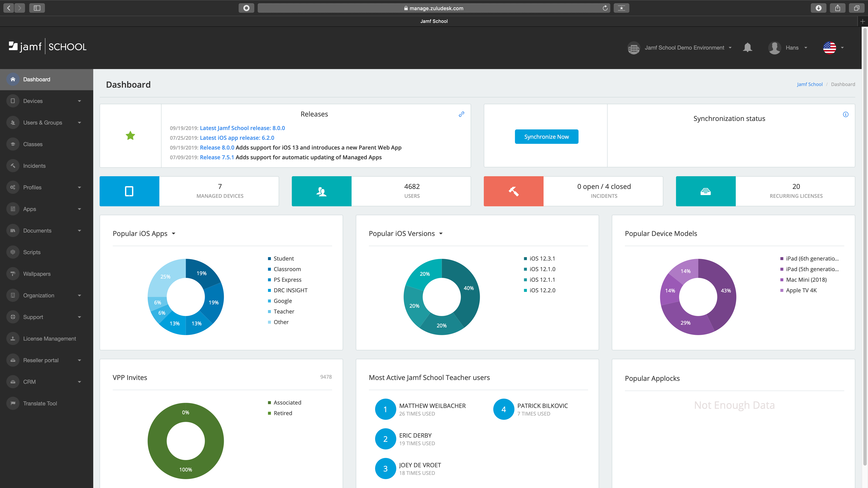The image size is (868, 488).
Task: Click the Documents books icon
Action: (x=13, y=231)
